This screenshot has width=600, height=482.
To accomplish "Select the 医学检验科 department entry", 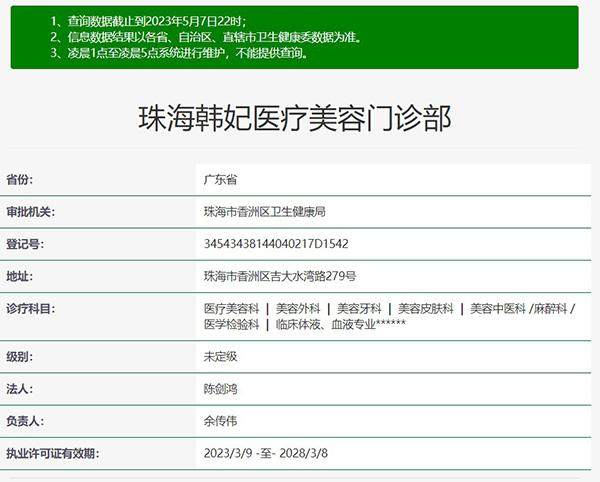I will 231,325.
